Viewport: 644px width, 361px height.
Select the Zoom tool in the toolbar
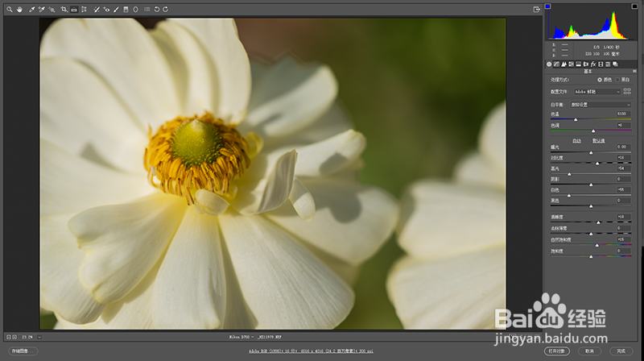pos(10,10)
